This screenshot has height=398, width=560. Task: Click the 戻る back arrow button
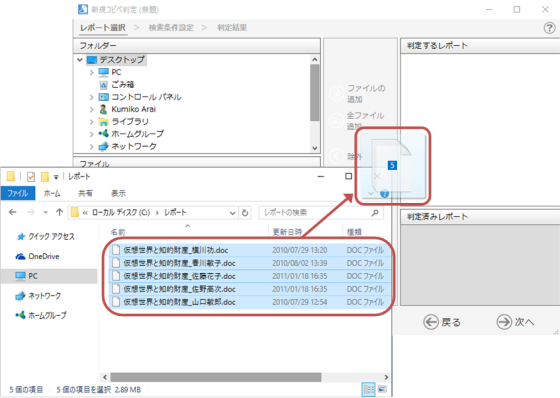coord(442,322)
